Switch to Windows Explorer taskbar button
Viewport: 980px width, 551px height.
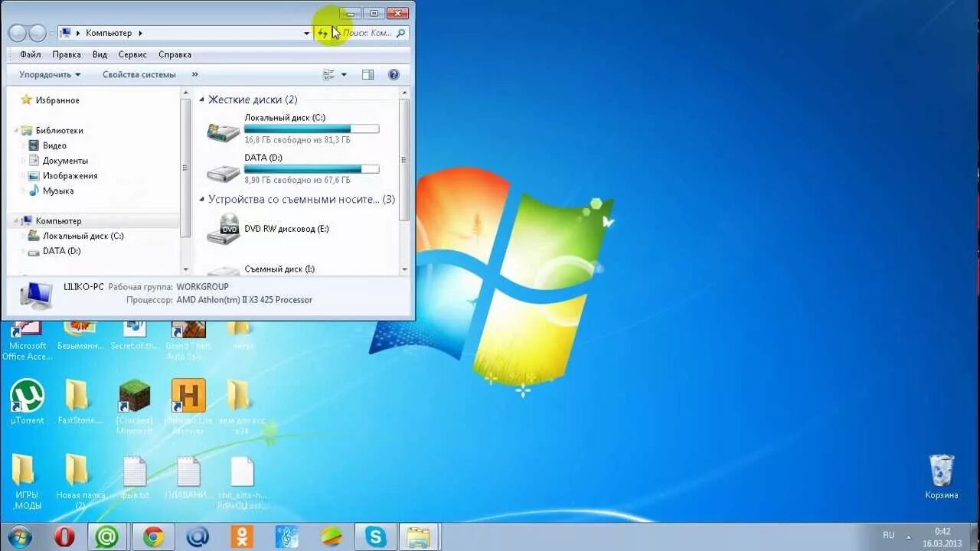pyautogui.click(x=419, y=537)
